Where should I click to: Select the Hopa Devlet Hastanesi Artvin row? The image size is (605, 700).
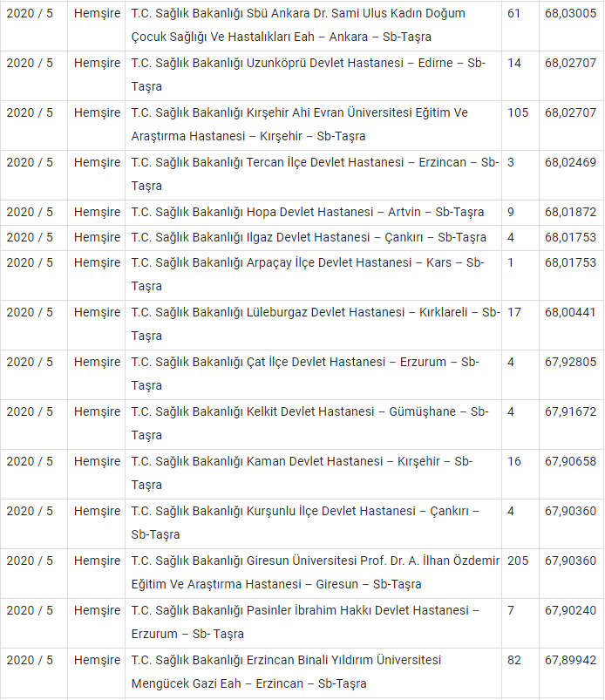tap(308, 212)
